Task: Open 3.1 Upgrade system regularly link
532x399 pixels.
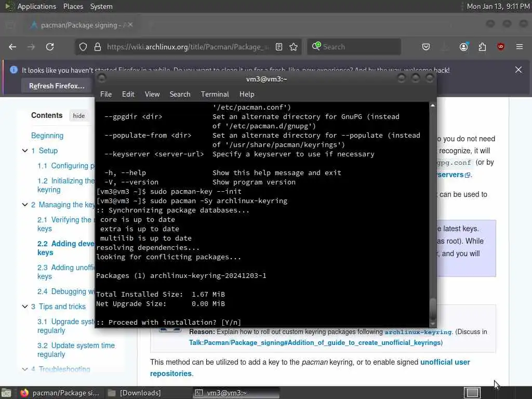Action: (x=66, y=326)
